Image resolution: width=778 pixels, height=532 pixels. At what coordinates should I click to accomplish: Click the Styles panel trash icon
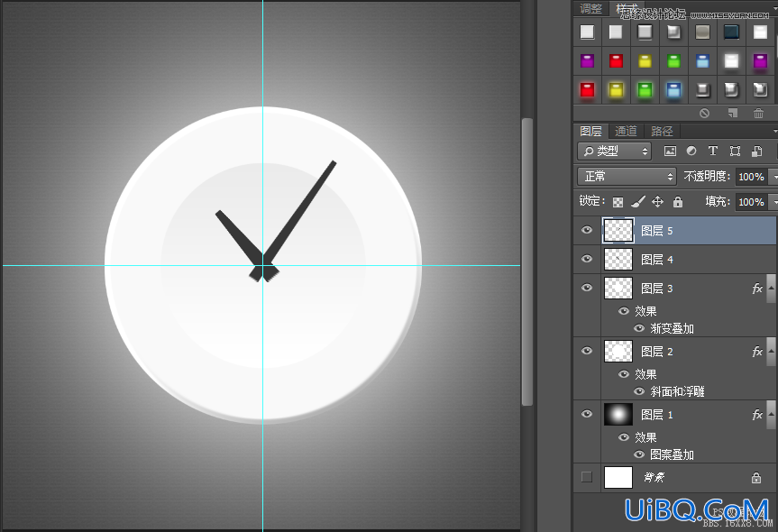(x=759, y=113)
